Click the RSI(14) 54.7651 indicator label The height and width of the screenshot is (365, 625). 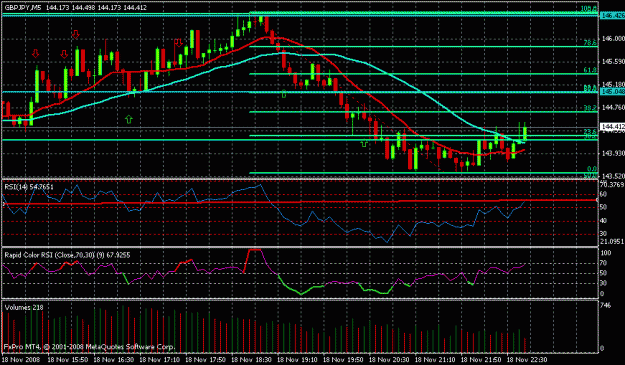click(x=29, y=186)
